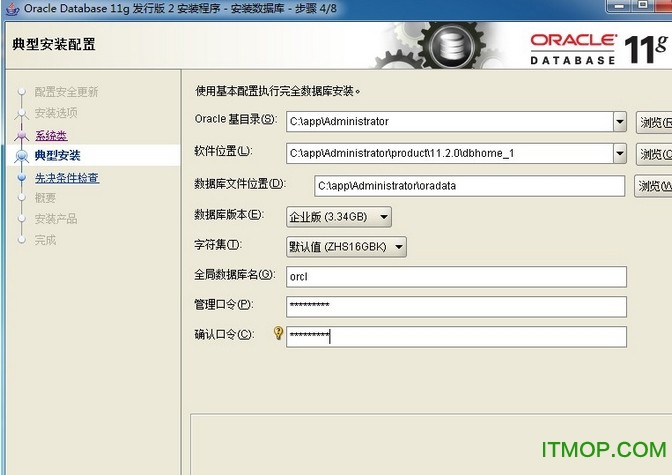
Task: Select the 配置安全更新 step
Action: [x=66, y=92]
